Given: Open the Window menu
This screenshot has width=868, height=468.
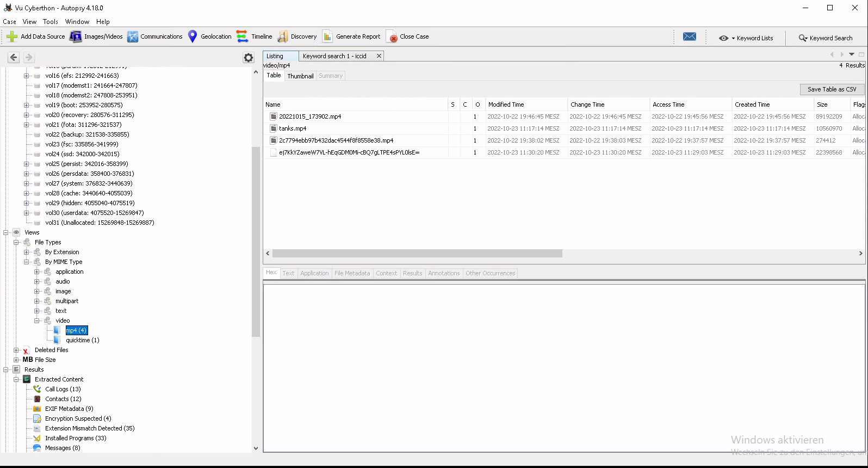Looking at the screenshot, I should coord(77,22).
